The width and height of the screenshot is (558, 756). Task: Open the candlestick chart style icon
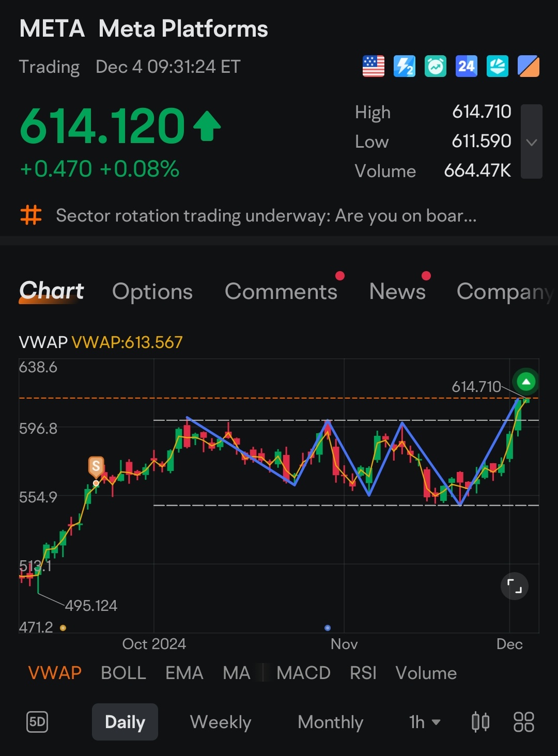pos(481,721)
